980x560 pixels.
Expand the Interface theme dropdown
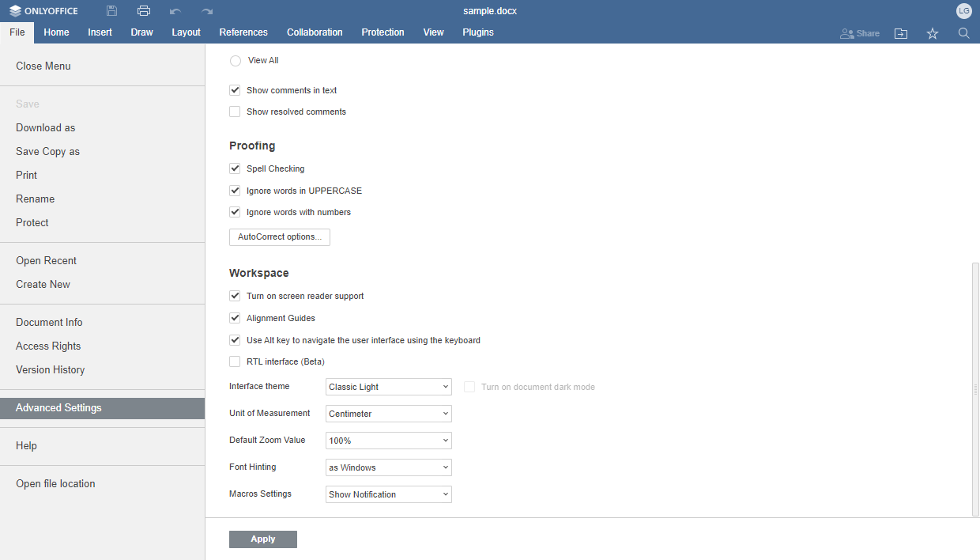388,387
